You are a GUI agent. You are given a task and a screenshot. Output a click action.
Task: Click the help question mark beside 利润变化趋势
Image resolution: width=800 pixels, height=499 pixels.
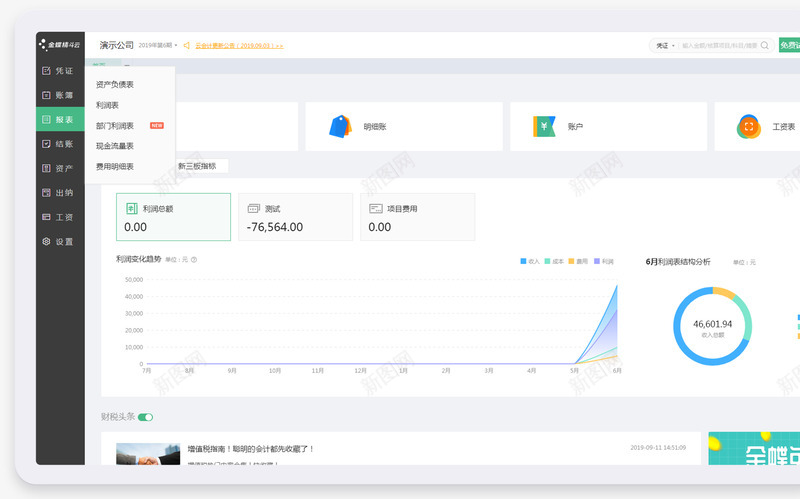[x=194, y=260]
